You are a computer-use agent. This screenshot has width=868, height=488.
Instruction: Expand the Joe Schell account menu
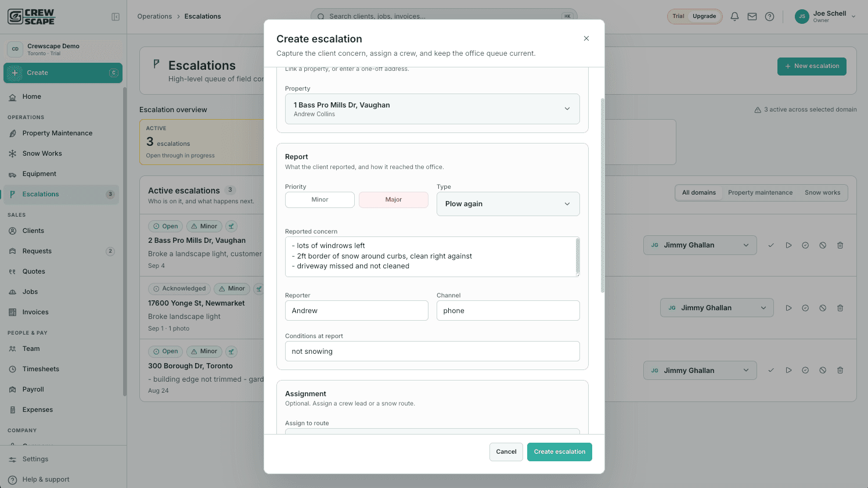click(826, 16)
